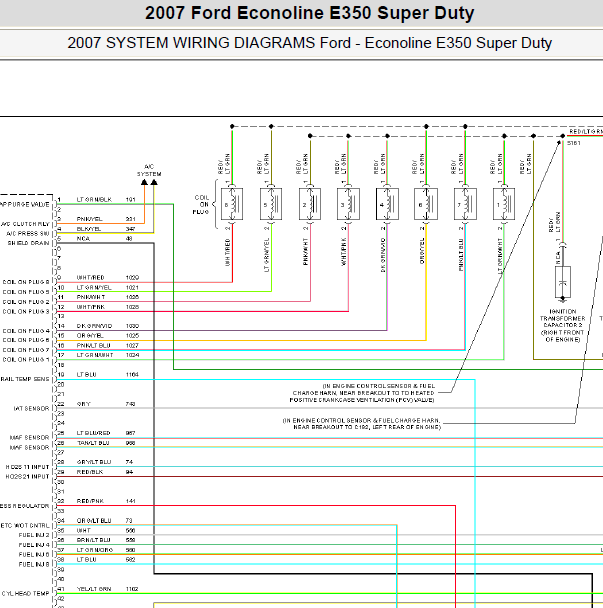The height and width of the screenshot is (608, 603).
Task: Click the coil on plug 4 symbol
Action: (387, 204)
